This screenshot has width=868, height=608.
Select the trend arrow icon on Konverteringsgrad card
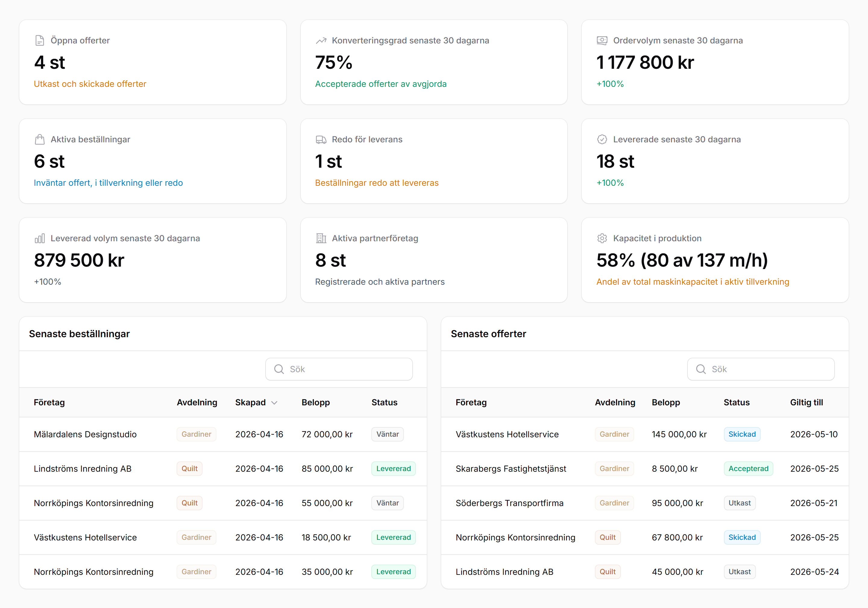pyautogui.click(x=321, y=40)
